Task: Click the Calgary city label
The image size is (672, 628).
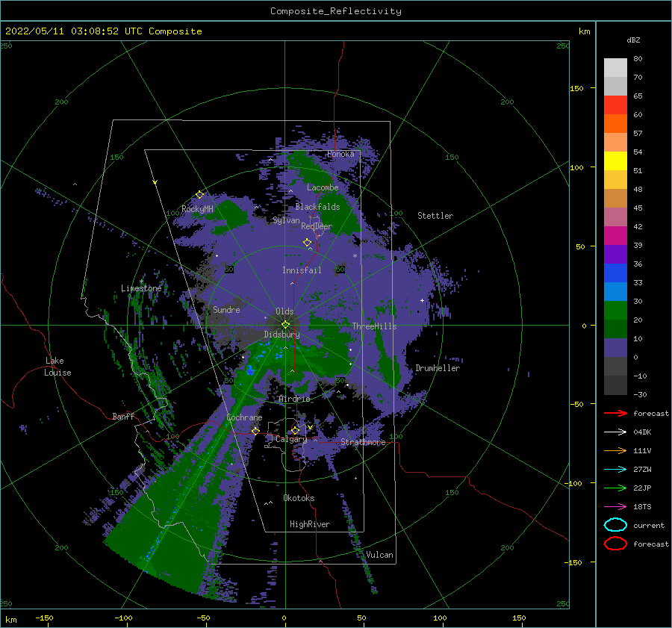Action: point(291,439)
